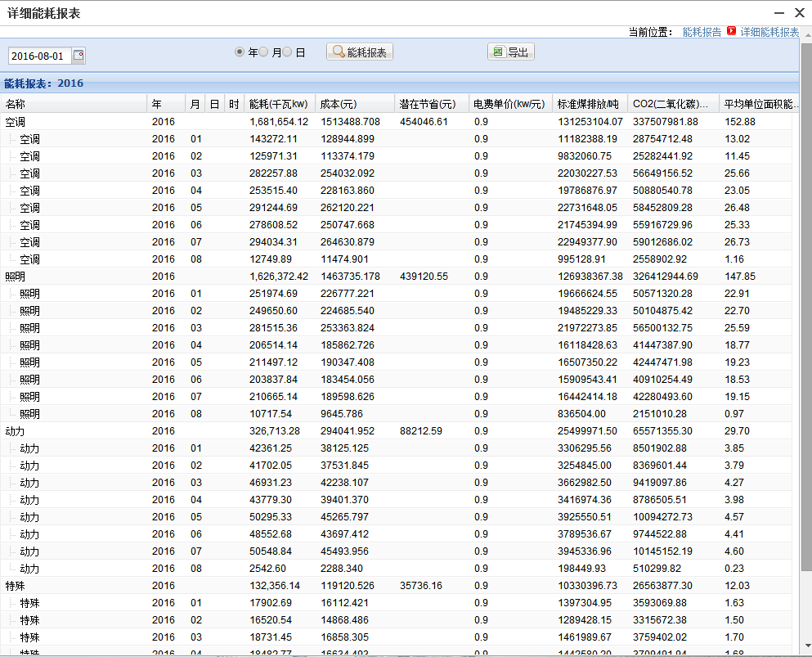Collapse the 空调 summary group row
Image resolution: width=812 pixels, height=657 pixels.
click(x=15, y=122)
